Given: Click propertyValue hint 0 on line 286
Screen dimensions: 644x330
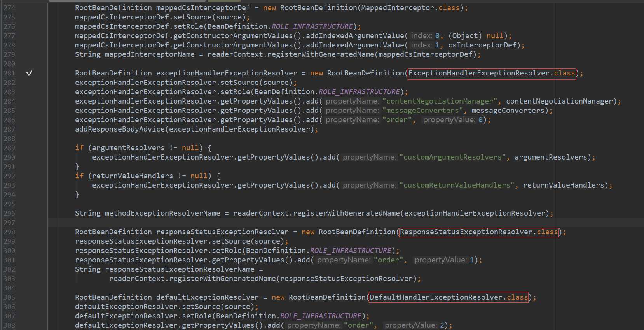Looking at the screenshot, I should (x=453, y=120).
